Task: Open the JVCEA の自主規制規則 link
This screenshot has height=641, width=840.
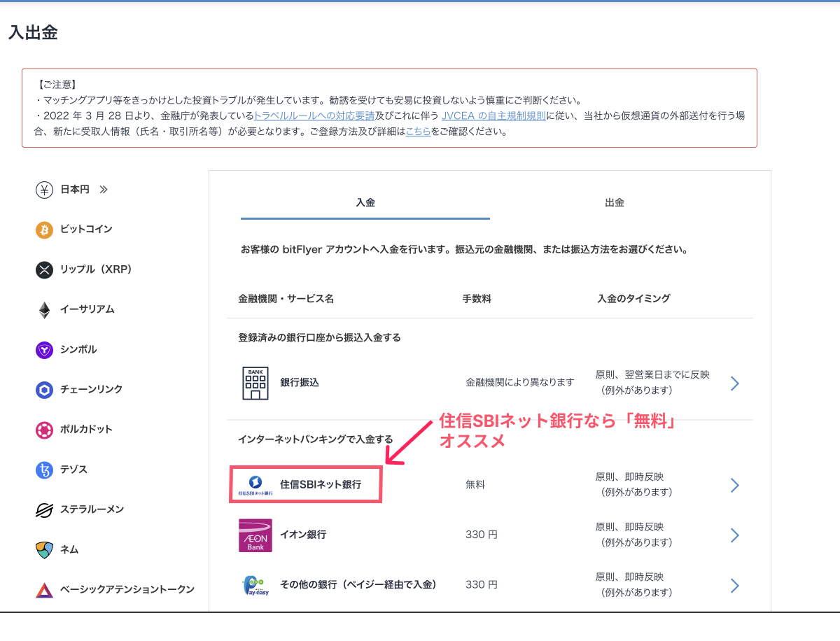Action: (x=493, y=116)
